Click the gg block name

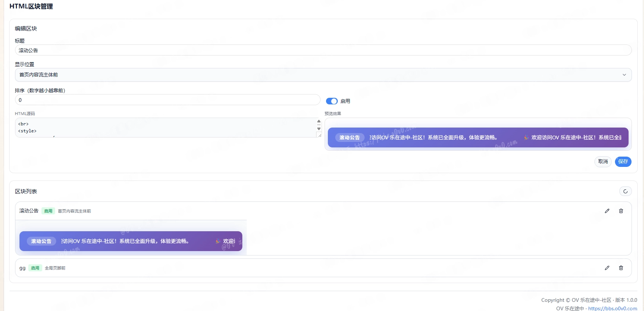22,268
